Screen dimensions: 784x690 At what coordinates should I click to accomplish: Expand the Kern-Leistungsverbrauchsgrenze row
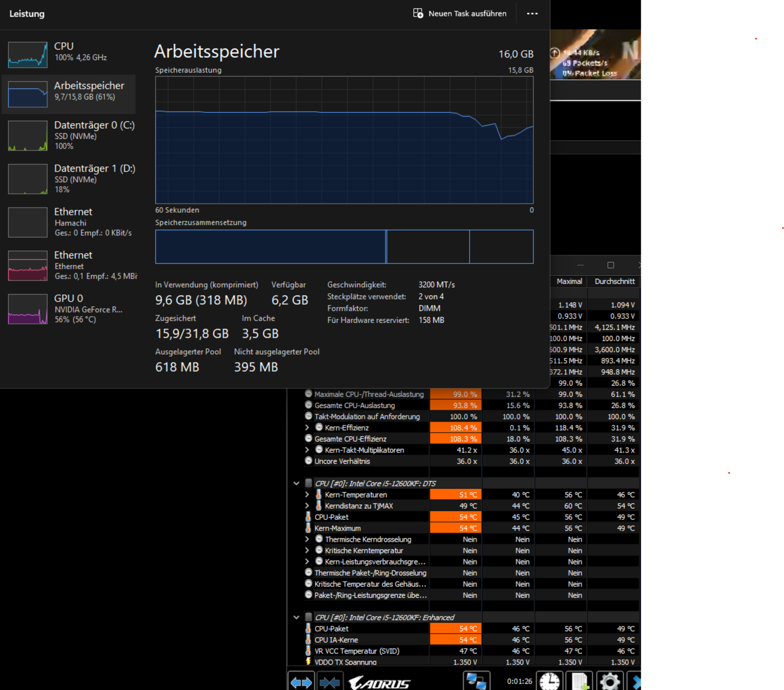[x=307, y=561]
